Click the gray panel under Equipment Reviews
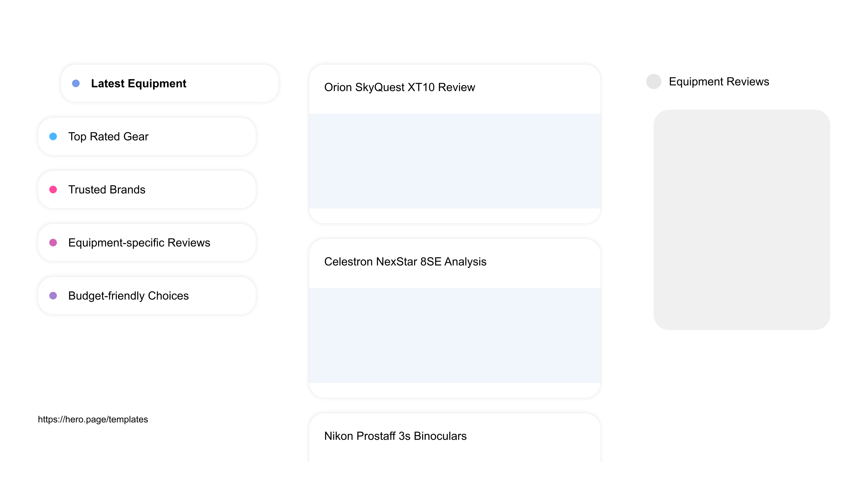 point(742,220)
